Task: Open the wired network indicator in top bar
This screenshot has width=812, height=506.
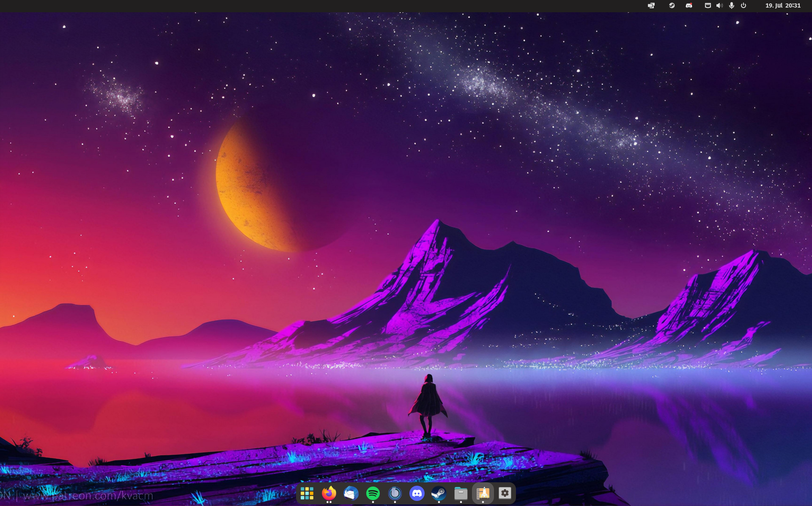Action: [708, 5]
